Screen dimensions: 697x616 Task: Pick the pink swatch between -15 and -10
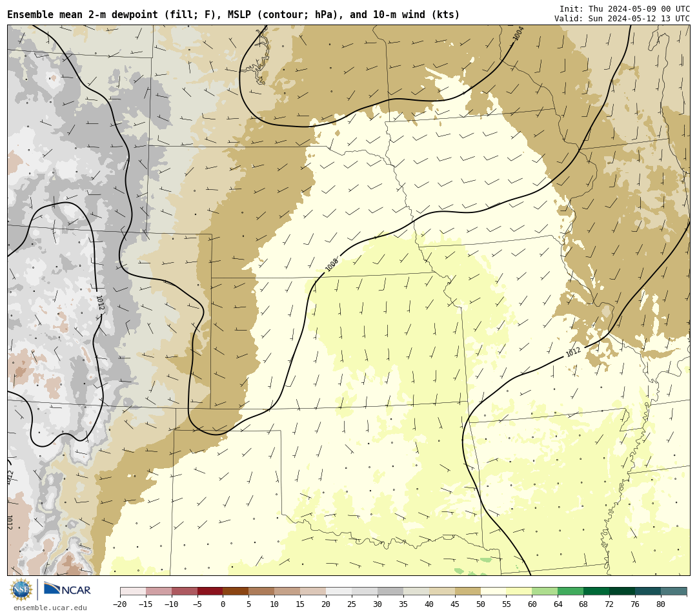coord(159,591)
